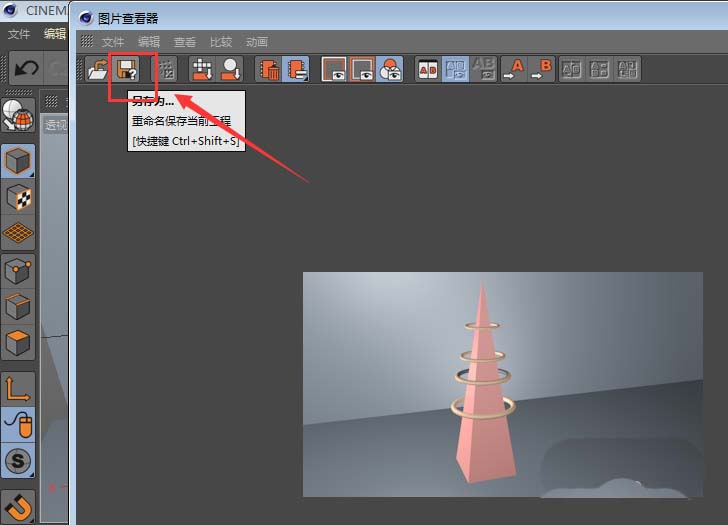Click the rendered pyramid image

503,385
